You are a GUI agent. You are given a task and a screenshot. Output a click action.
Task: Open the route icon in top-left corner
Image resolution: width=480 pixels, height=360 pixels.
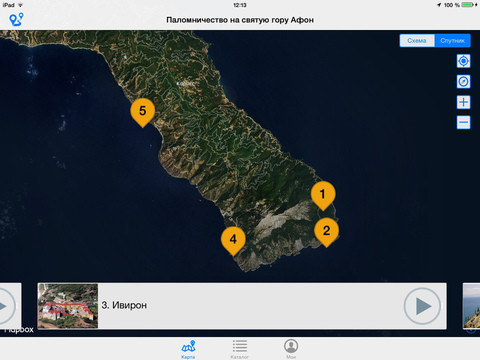click(x=16, y=19)
